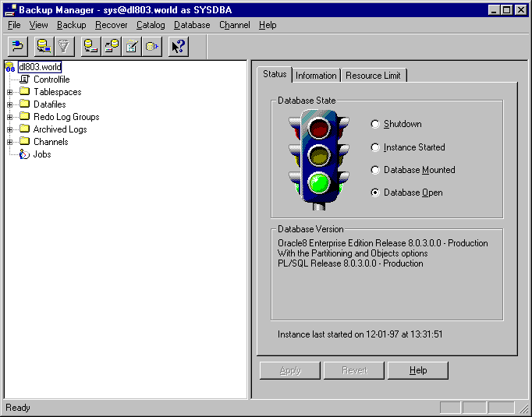
Task: Select the Shutdown radio button
Action: tap(375, 124)
